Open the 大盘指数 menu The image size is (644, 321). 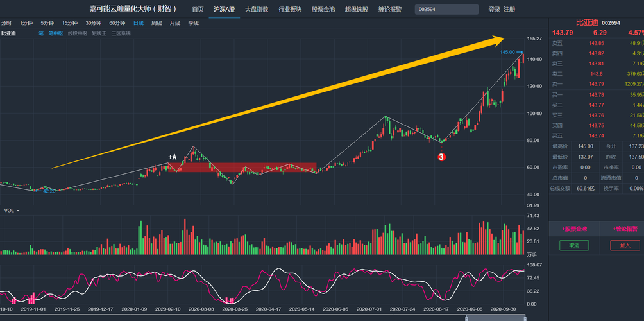[x=256, y=9]
